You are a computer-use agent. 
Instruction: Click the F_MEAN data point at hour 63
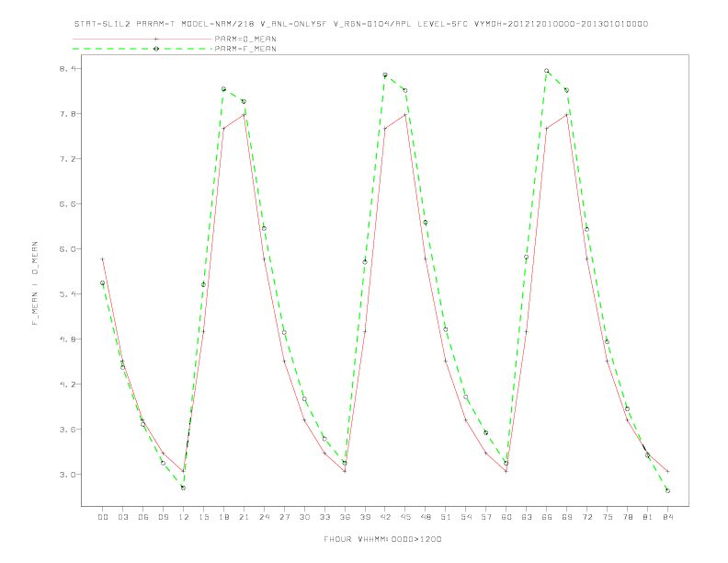(527, 257)
